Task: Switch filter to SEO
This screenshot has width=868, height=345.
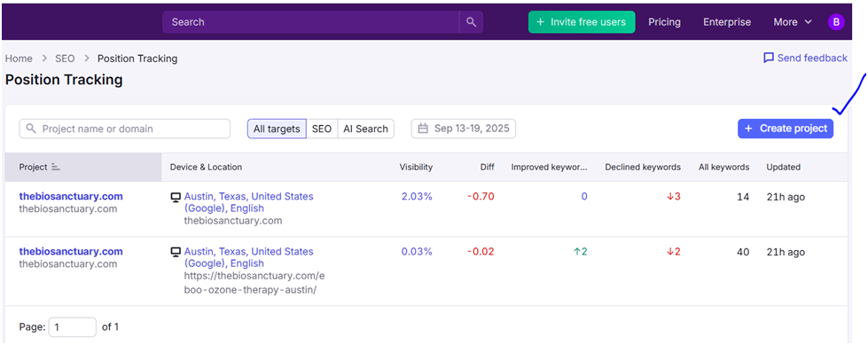Action: [322, 129]
